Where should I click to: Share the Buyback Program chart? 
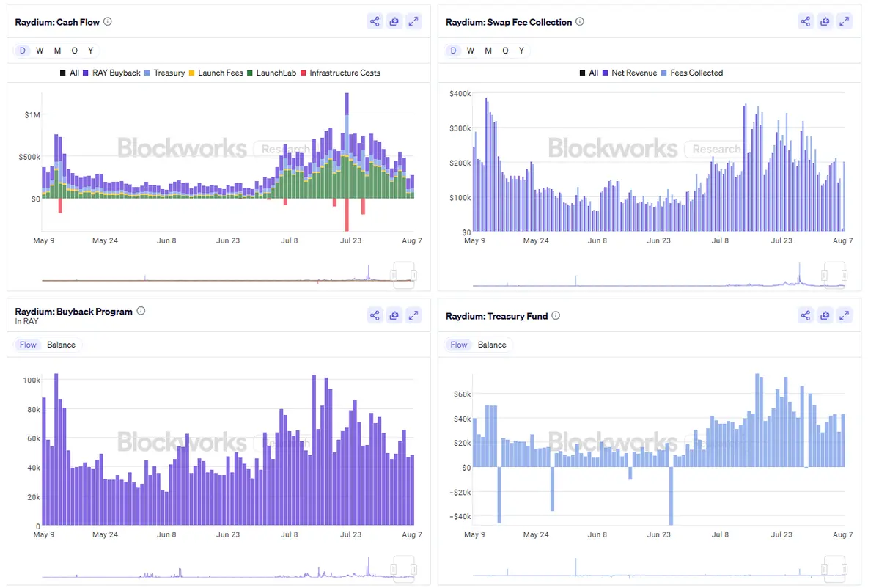point(375,315)
